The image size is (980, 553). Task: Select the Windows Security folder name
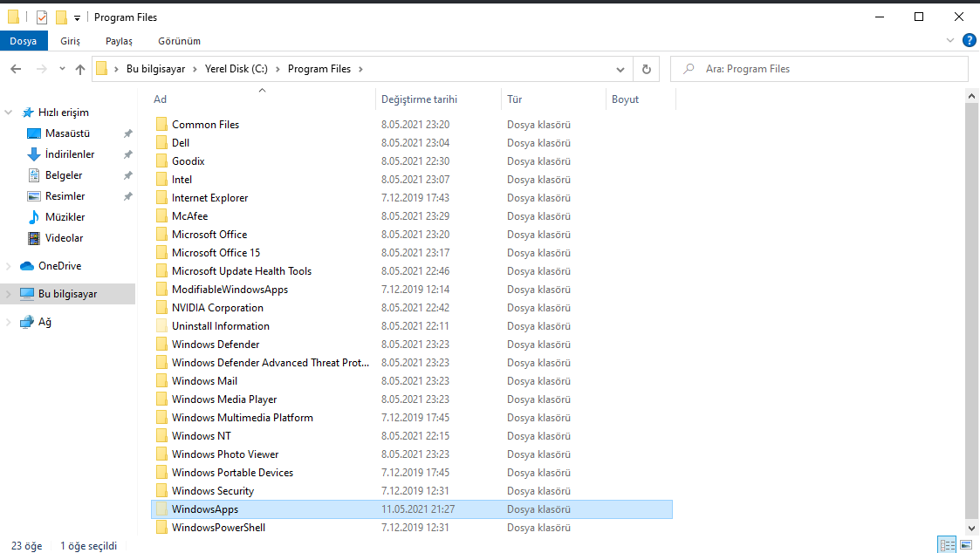pos(213,491)
